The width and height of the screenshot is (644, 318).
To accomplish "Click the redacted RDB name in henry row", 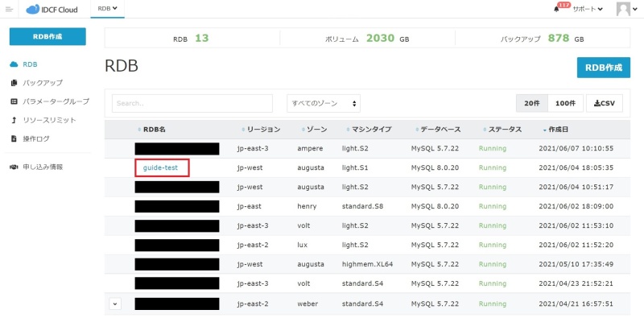I will pyautogui.click(x=177, y=206).
